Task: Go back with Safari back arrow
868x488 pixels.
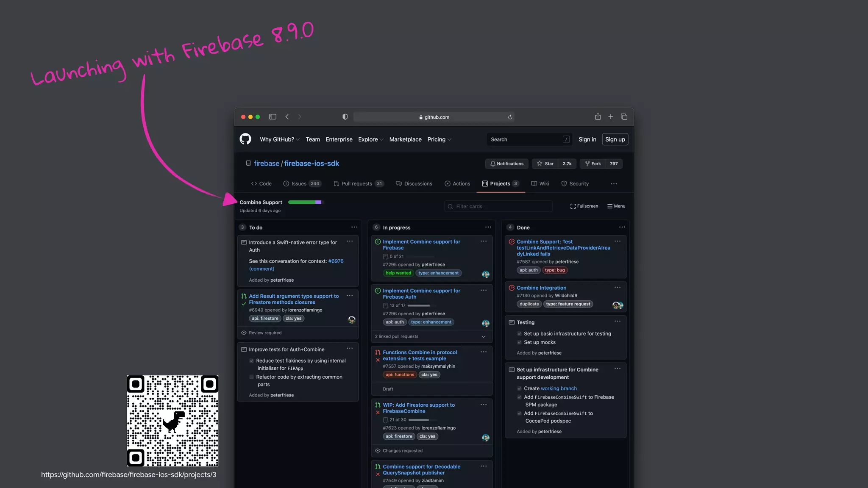Action: pos(287,117)
